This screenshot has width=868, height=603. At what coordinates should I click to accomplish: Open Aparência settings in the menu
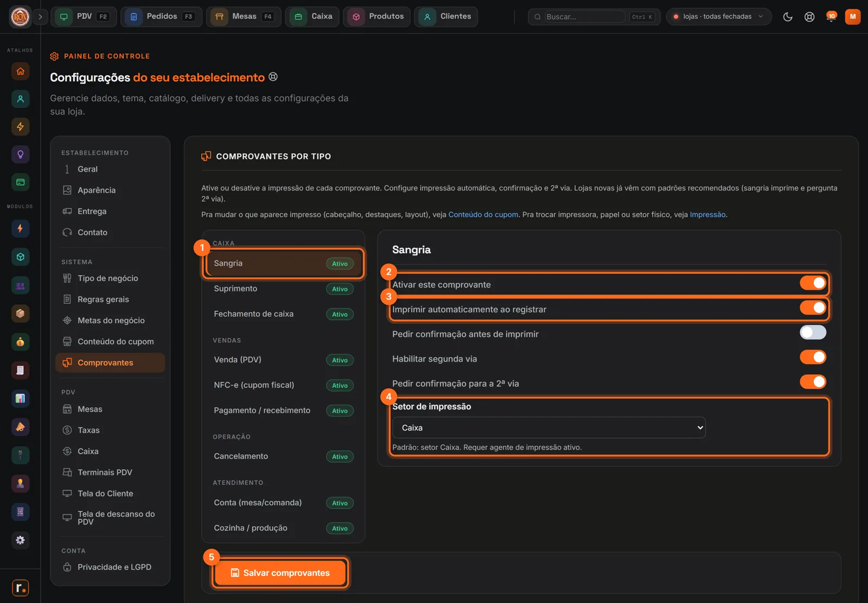110,190
